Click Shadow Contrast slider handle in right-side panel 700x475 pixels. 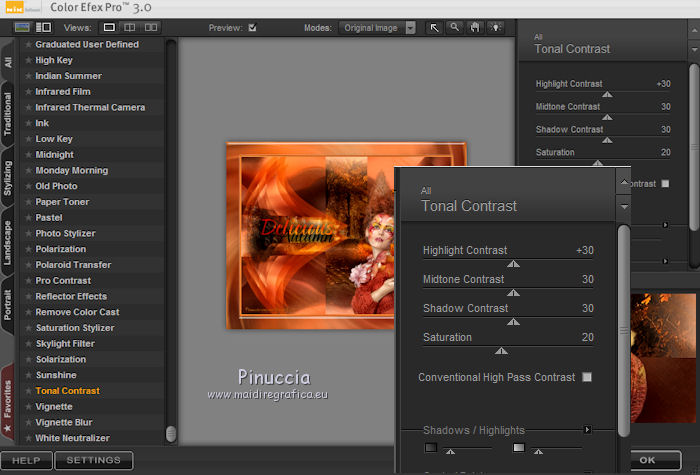tap(607, 141)
